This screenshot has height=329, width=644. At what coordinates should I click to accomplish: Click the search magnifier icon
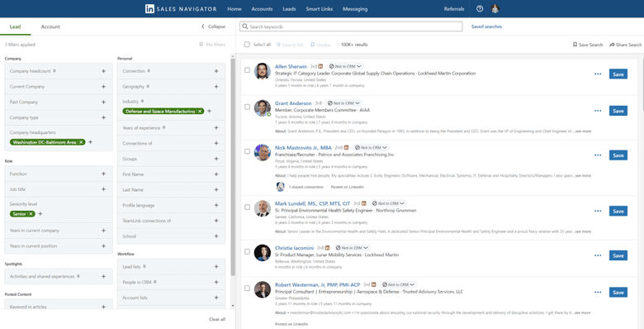coord(245,26)
